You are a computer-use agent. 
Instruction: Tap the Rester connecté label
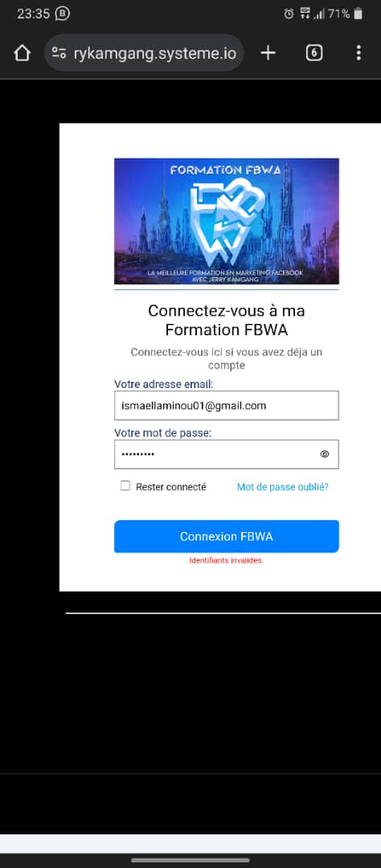[171, 487]
